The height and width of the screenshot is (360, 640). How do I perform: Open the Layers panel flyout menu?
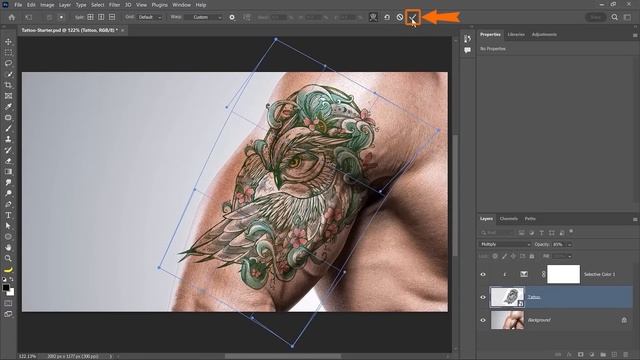tap(635, 219)
